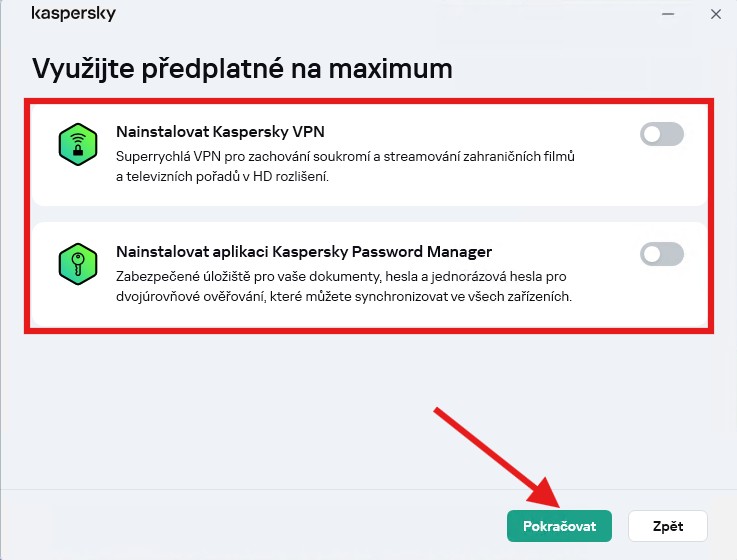
Task: Close the Kaspersky installer window
Action: [x=715, y=14]
